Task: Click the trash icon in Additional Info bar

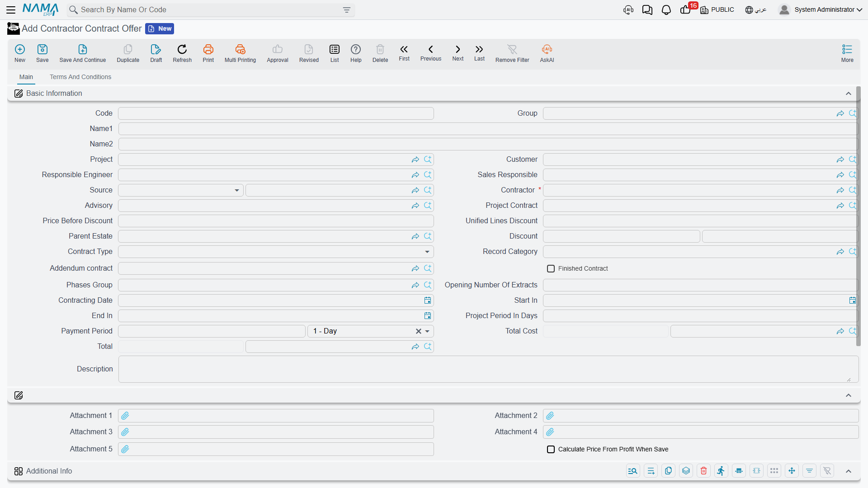Action: click(x=703, y=471)
